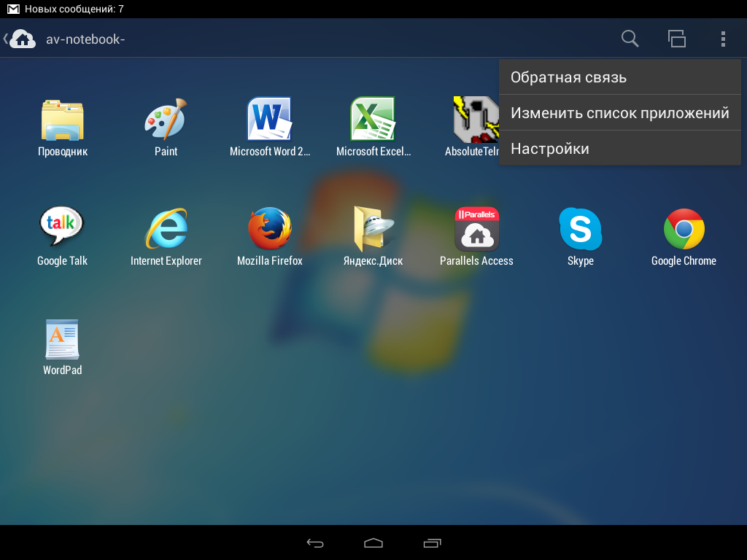Tap the search magnifier icon
This screenshot has height=560, width=747.
point(630,39)
